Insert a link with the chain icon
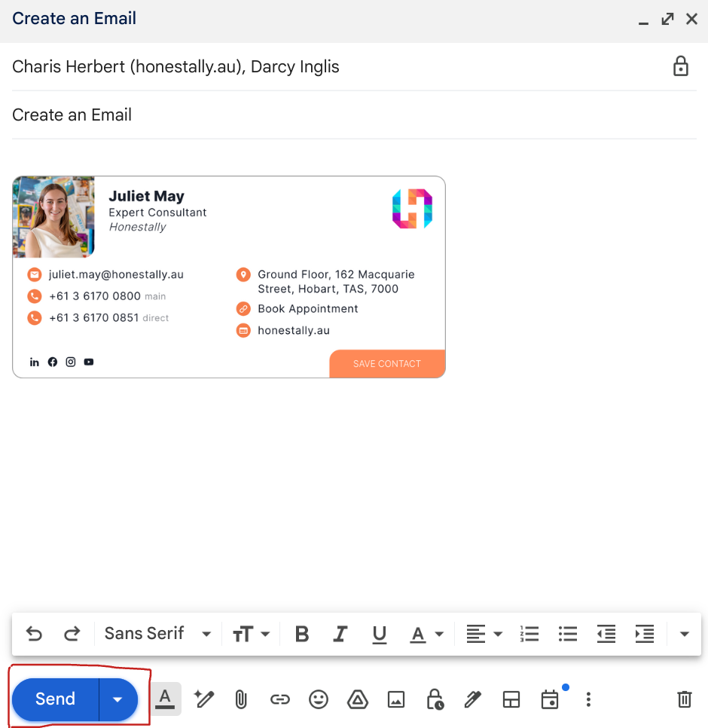Image resolution: width=708 pixels, height=728 pixels. 280,699
